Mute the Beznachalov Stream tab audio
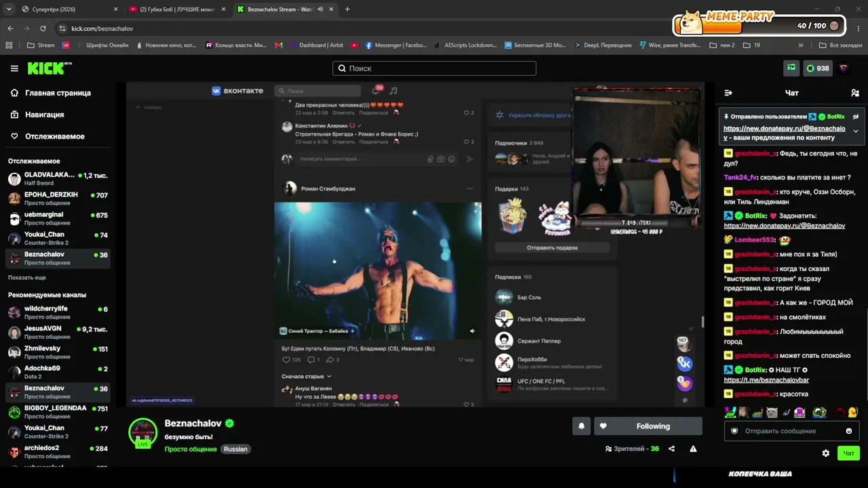 (320, 9)
